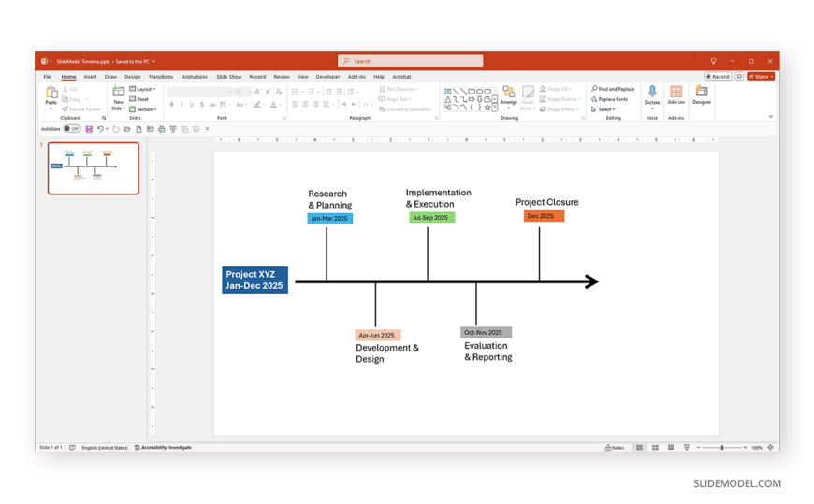Switch to the Transitions tab
Image resolution: width=814 pixels, height=504 pixels.
[161, 77]
